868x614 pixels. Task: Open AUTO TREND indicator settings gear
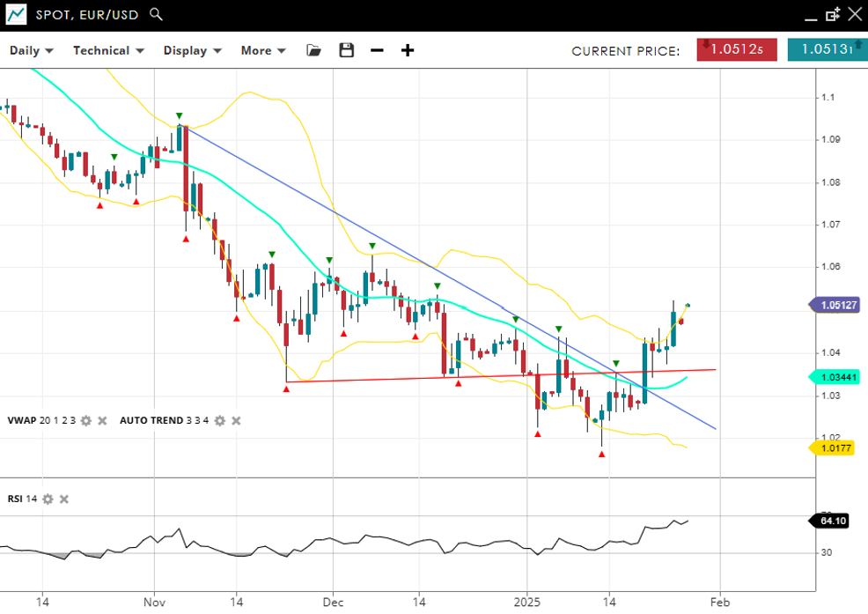coord(219,421)
